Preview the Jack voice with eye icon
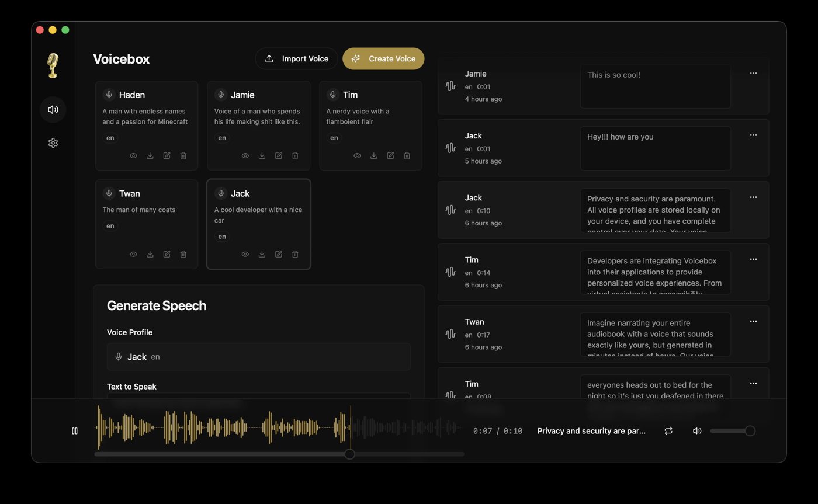 coord(245,255)
